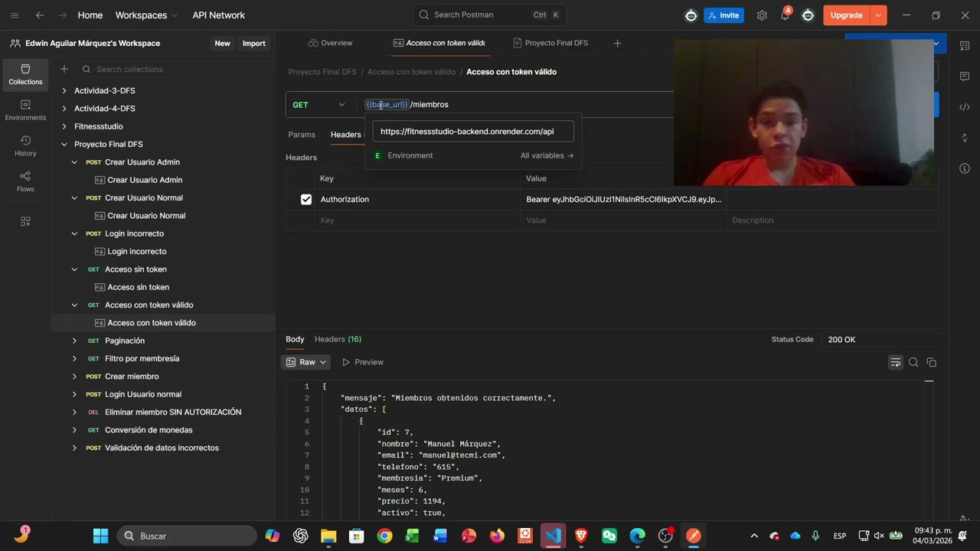Viewport: 980px width, 551px height.
Task: Select the response Headers (16) tab
Action: [338, 339]
